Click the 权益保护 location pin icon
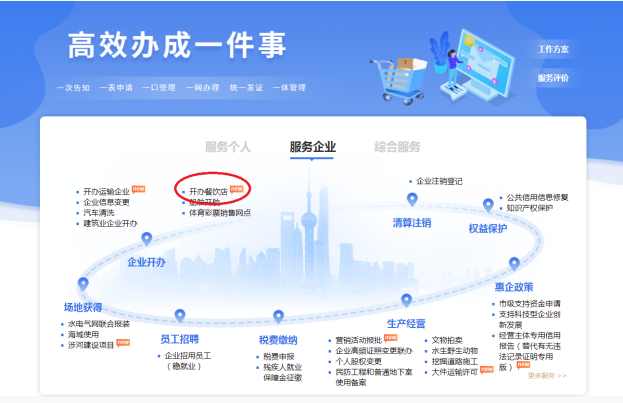 click(488, 205)
